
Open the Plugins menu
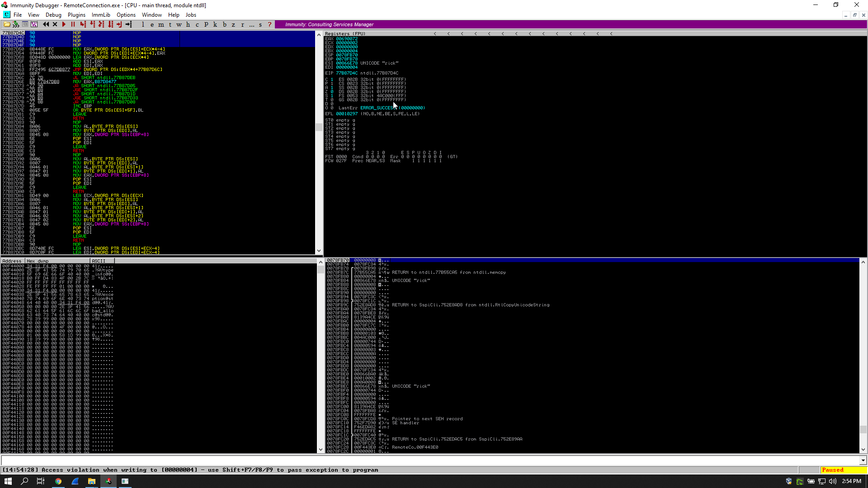(x=76, y=15)
